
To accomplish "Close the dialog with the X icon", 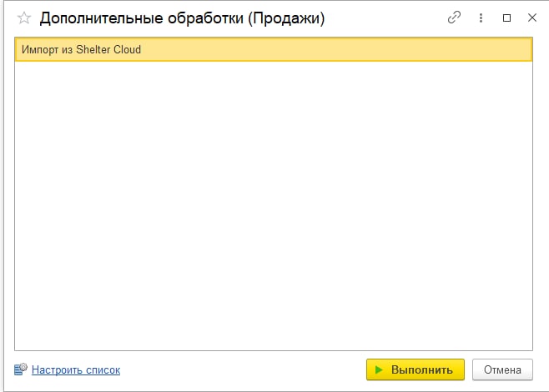I will pos(532,18).
